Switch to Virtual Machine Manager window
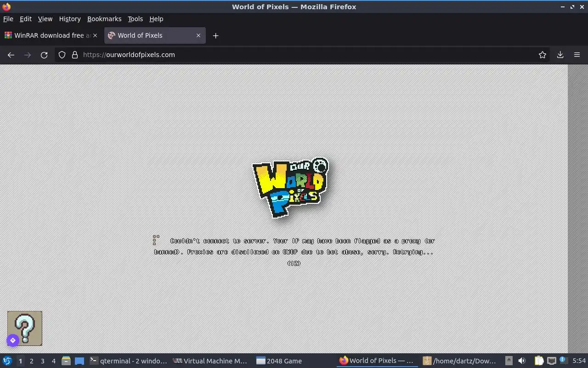This screenshot has width=588, height=368. [x=210, y=361]
